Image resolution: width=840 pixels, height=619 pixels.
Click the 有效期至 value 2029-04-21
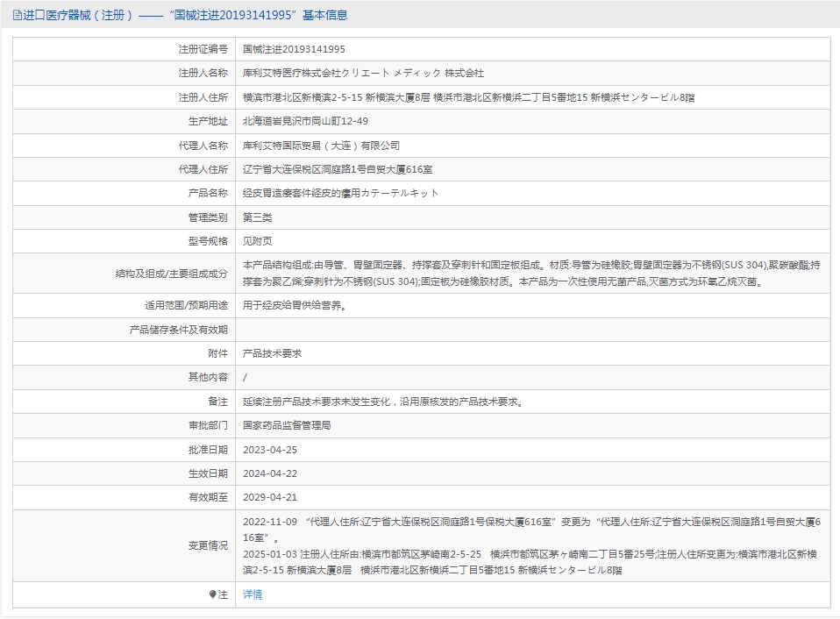pos(270,497)
